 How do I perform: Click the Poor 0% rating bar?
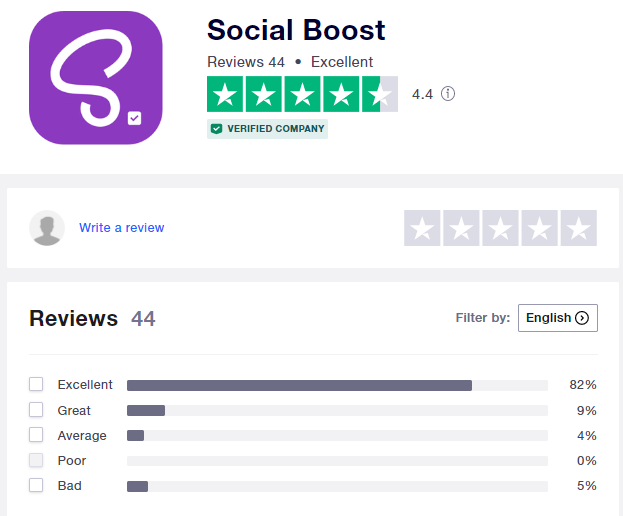click(x=337, y=461)
